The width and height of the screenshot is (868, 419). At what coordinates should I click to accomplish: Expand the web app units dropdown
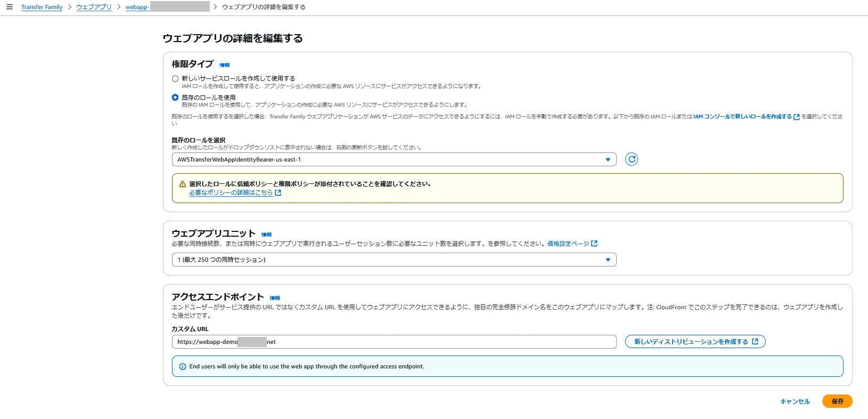[x=394, y=260]
